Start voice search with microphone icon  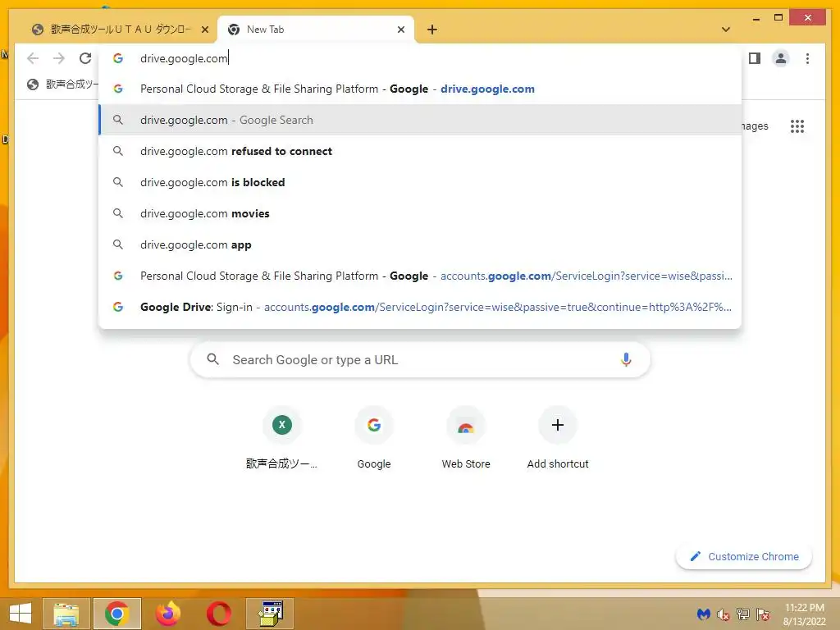point(626,359)
